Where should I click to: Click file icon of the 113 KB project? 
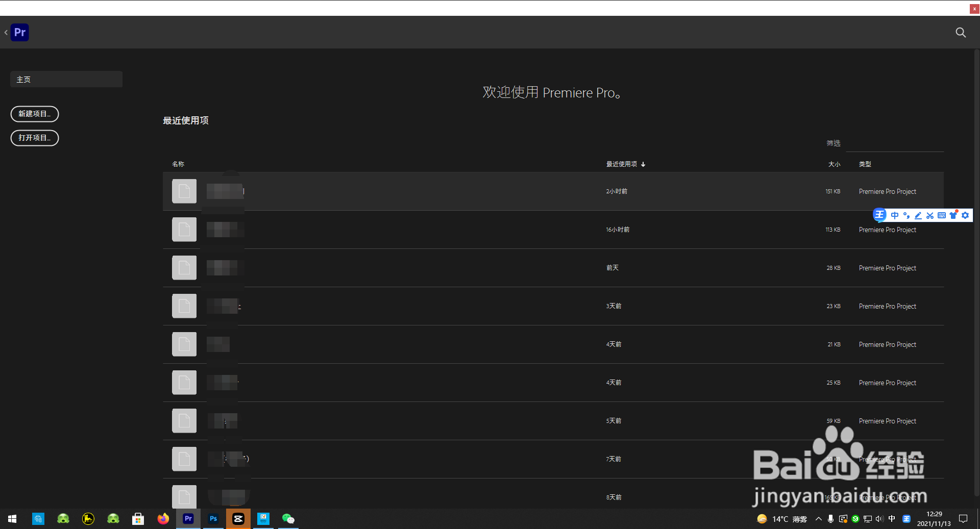(x=184, y=230)
